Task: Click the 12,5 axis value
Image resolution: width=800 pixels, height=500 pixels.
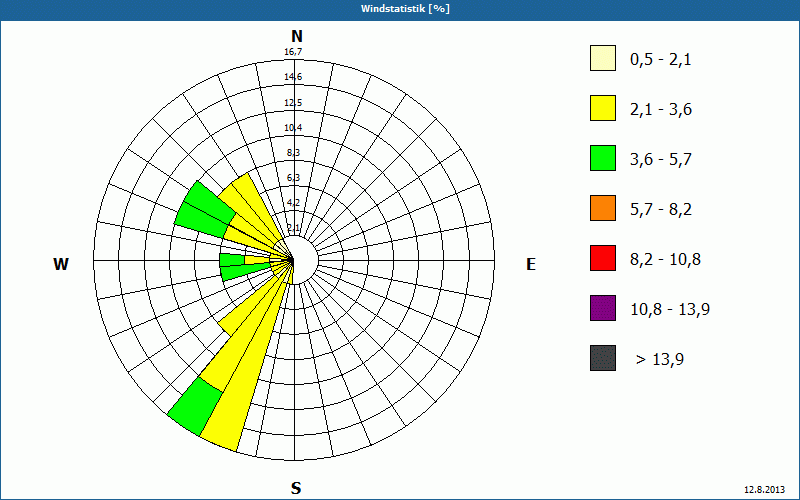Action: [x=293, y=103]
